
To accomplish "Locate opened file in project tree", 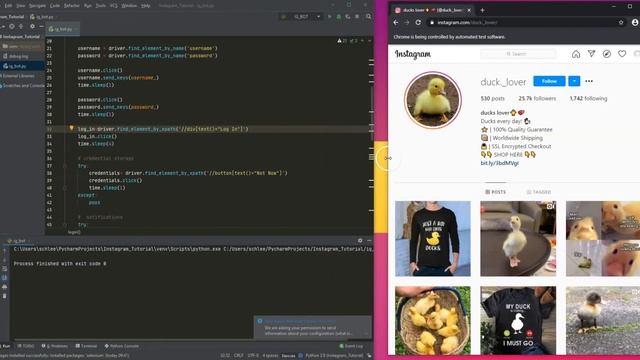I will [x=12, y=26].
